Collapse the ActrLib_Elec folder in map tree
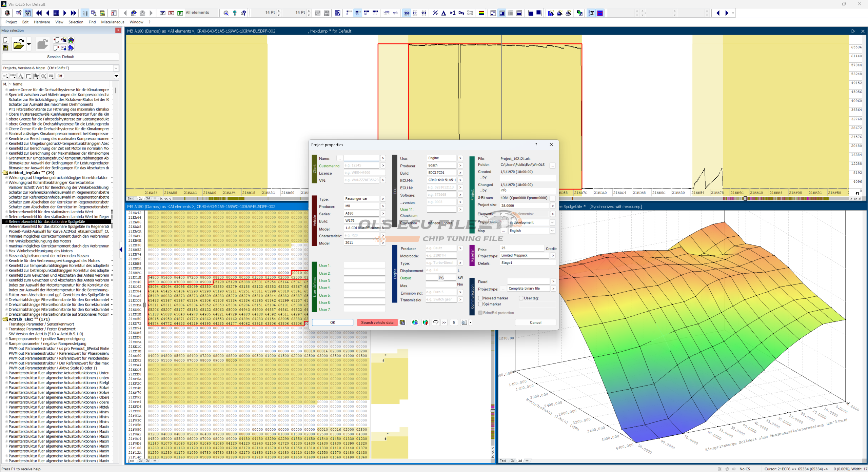 tap(5, 319)
